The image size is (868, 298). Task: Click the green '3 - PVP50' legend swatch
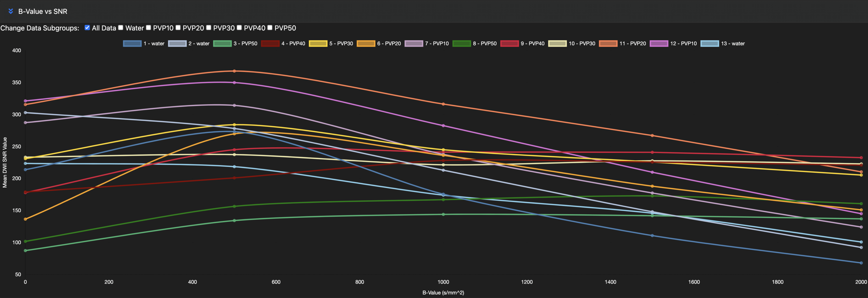(222, 43)
